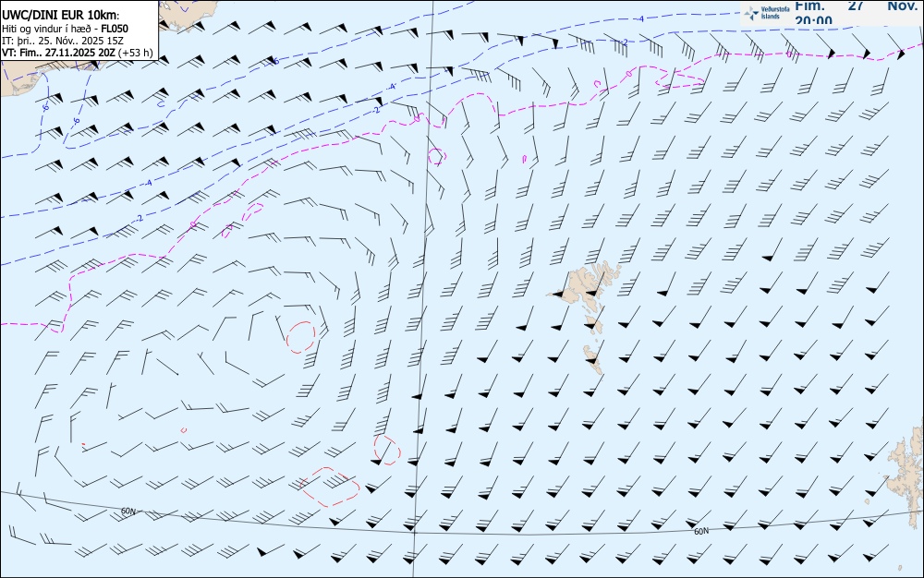The image size is (924, 578).
Task: Click the Veðurstofa Íslands logo
Action: [x=766, y=13]
